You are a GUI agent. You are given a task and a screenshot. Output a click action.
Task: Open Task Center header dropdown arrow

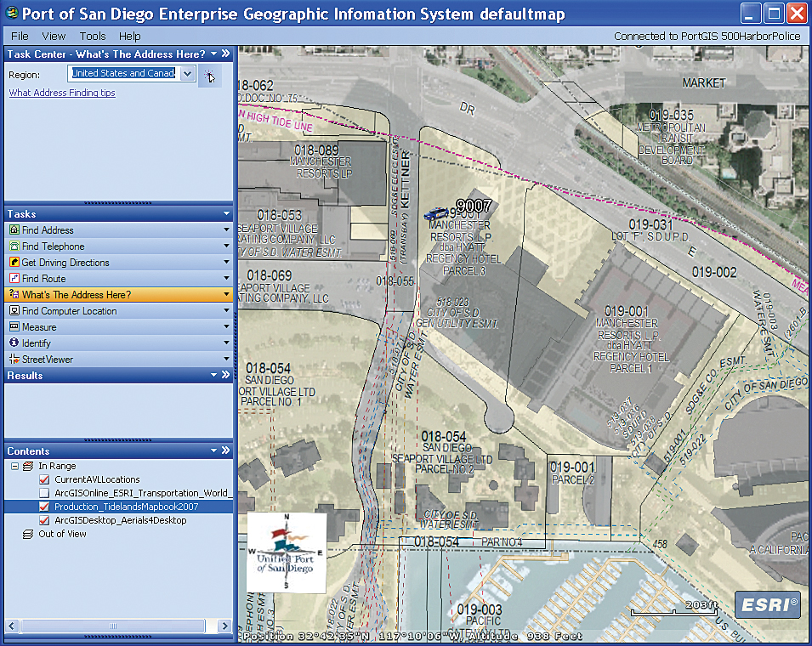coord(214,54)
